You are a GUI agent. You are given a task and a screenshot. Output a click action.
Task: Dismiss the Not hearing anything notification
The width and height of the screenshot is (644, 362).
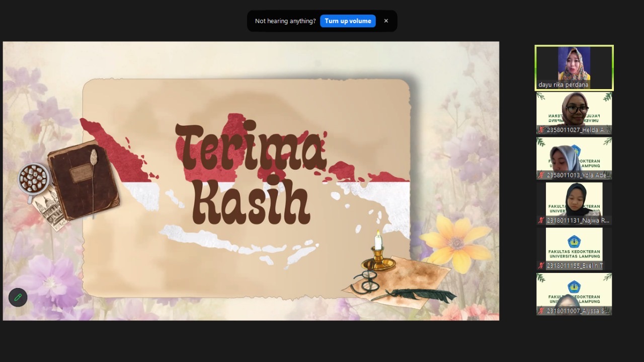pos(386,21)
